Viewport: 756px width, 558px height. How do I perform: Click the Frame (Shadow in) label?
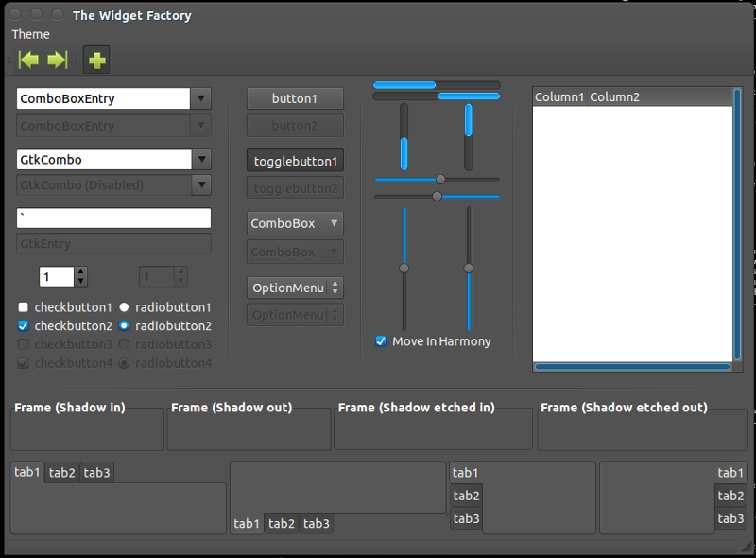tap(70, 408)
